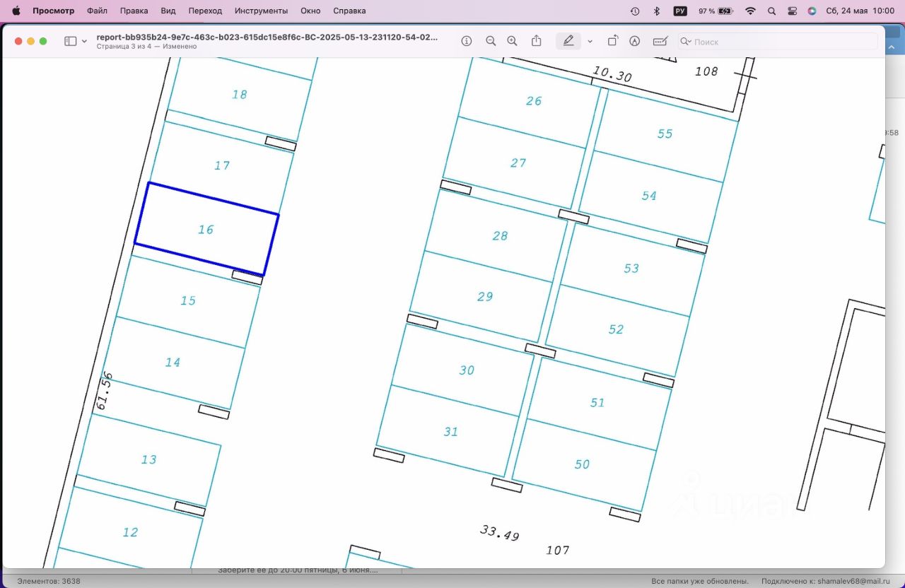
Task: Click plot number 29 on the plan
Action: pos(485,296)
